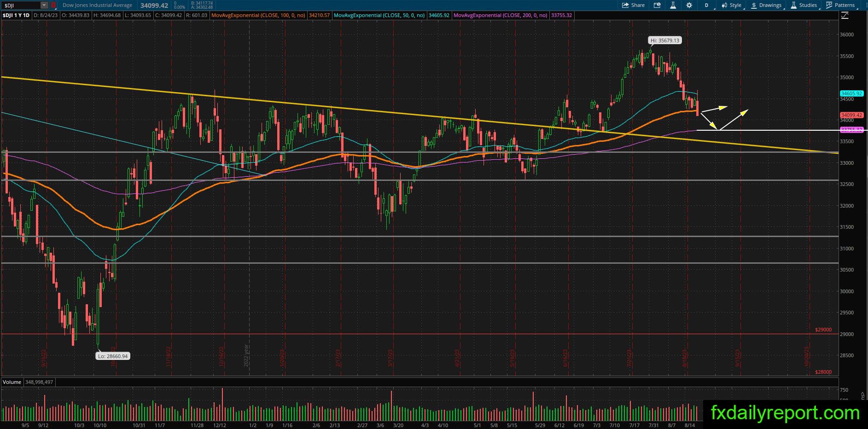Click the O: 34439.83 open value

75,15
